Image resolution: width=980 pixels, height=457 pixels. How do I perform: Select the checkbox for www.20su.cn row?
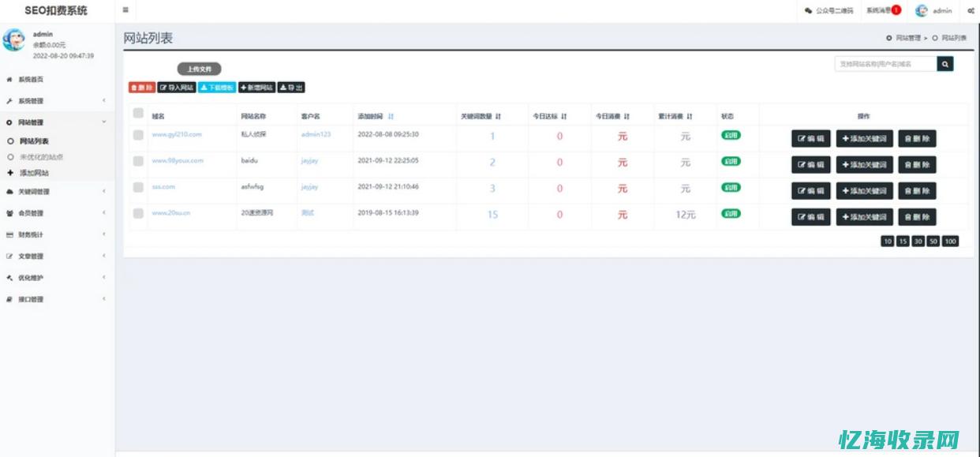click(138, 213)
